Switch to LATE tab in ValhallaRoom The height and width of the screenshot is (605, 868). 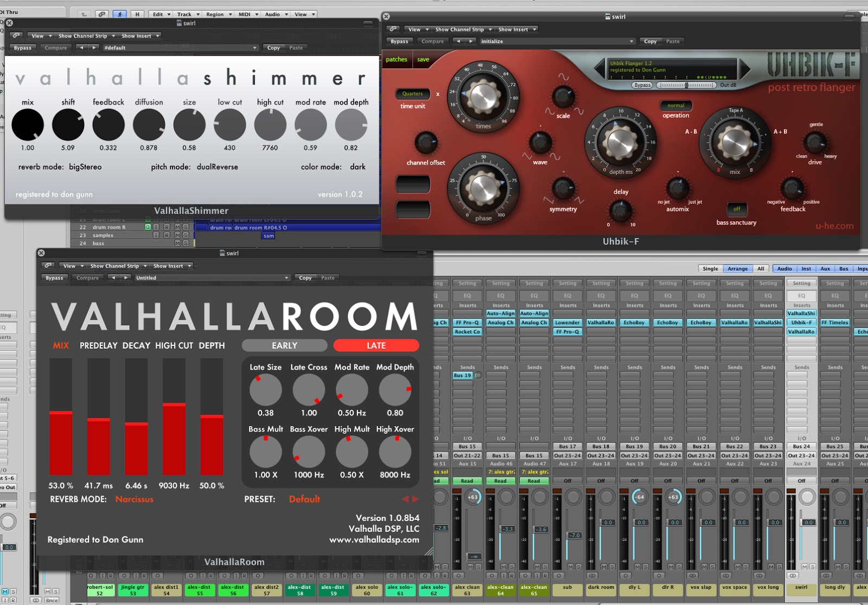(x=376, y=345)
